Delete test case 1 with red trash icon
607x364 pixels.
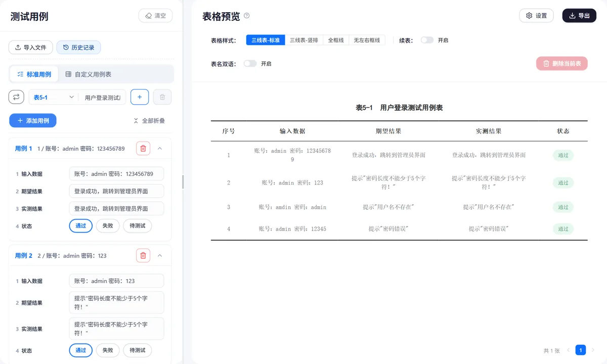(x=143, y=148)
